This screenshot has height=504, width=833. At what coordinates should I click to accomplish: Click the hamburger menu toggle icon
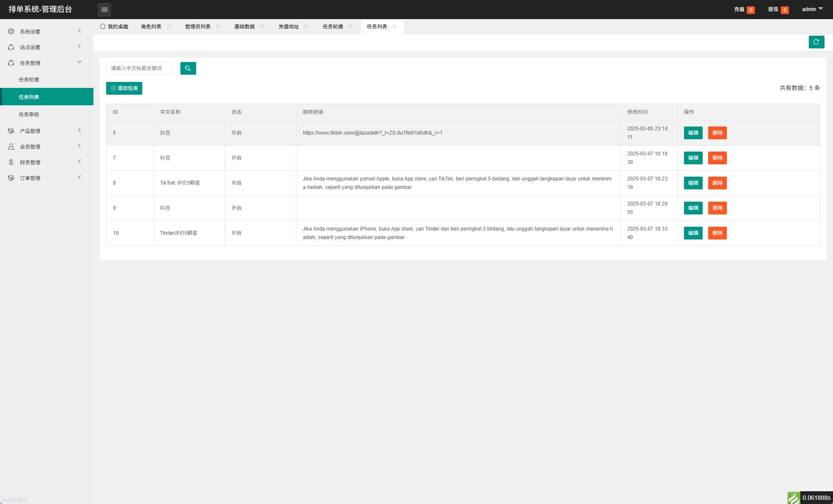104,9
